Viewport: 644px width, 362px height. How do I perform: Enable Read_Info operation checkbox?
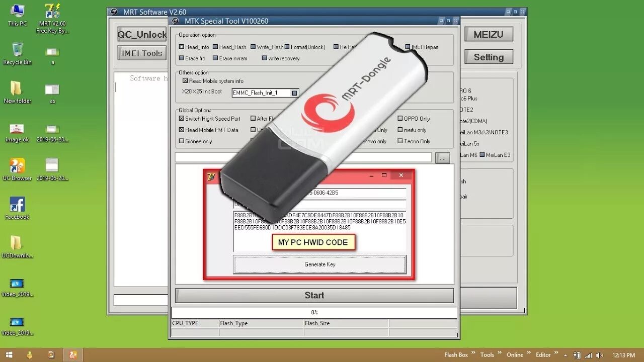click(x=182, y=47)
